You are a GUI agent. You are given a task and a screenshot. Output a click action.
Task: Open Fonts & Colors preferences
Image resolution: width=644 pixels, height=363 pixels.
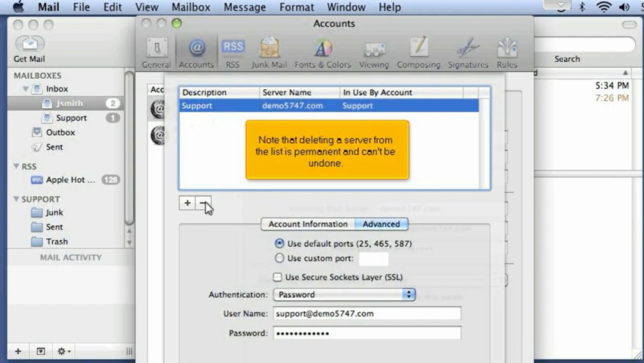323,48
